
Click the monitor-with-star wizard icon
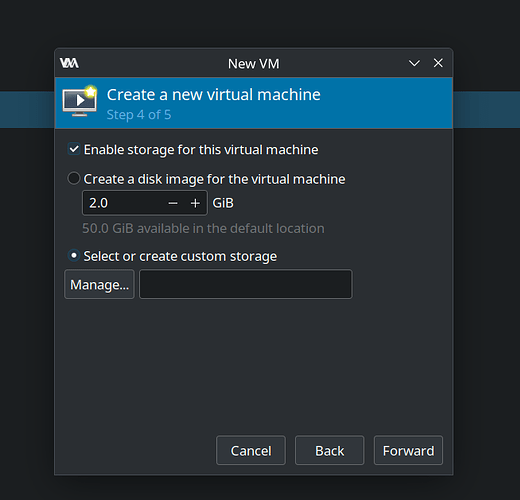80,101
